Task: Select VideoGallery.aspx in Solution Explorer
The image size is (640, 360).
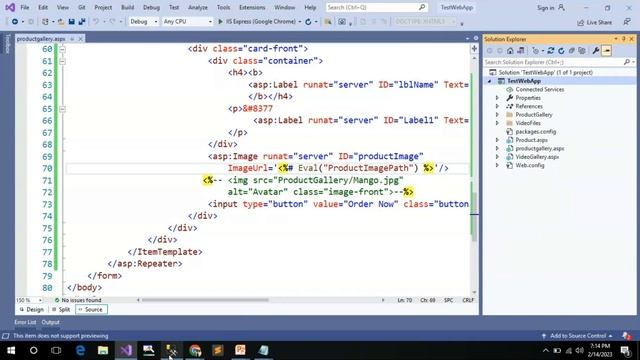Action: [537, 157]
